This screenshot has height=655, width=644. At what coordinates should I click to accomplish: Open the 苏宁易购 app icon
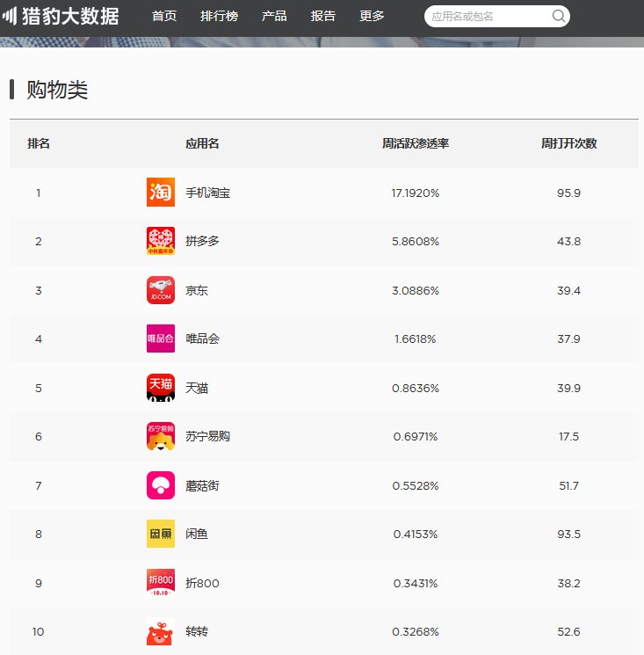click(x=161, y=436)
